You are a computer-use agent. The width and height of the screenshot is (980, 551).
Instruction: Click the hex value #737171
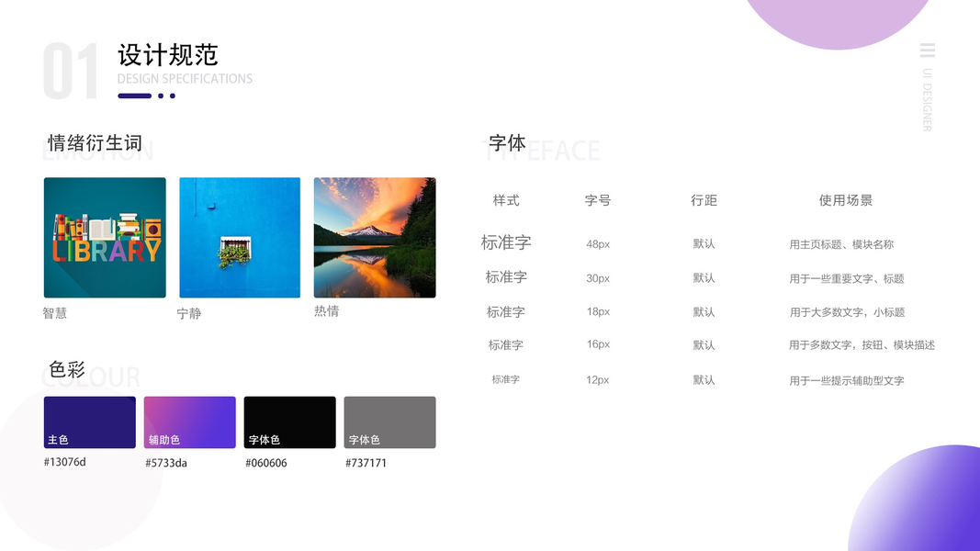366,463
